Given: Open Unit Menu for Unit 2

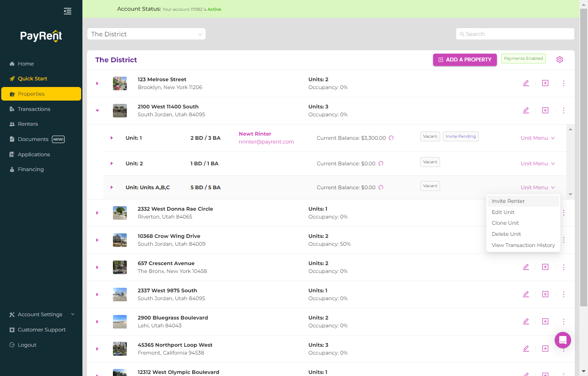Looking at the screenshot, I should click(538, 164).
